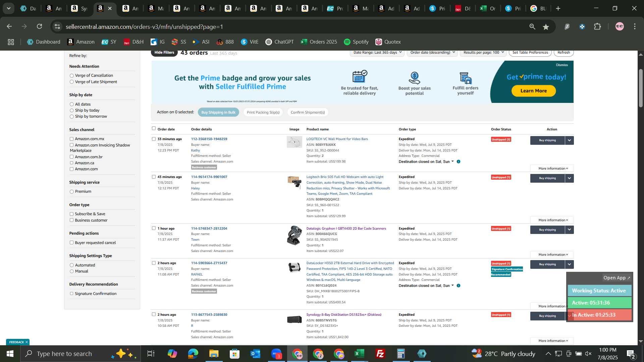
Task: Open the Dashboard bookmark
Action: (44, 42)
